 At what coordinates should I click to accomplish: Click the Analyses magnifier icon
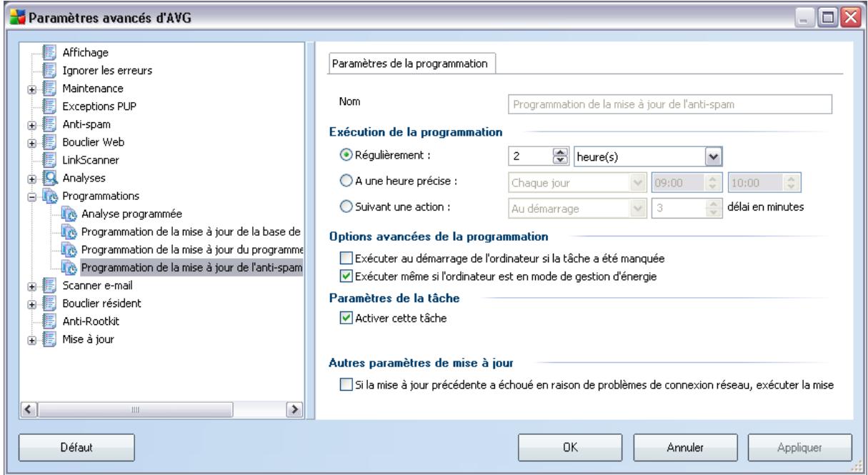point(50,177)
